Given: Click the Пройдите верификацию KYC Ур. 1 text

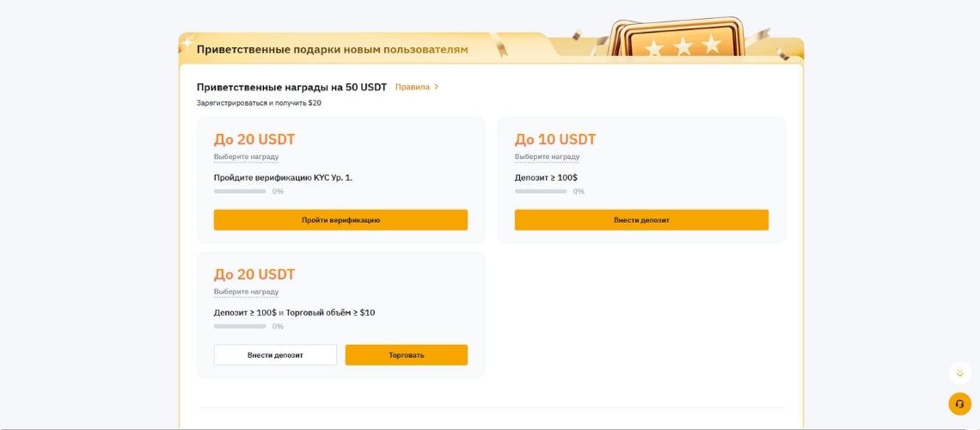Looking at the screenshot, I should (x=283, y=177).
